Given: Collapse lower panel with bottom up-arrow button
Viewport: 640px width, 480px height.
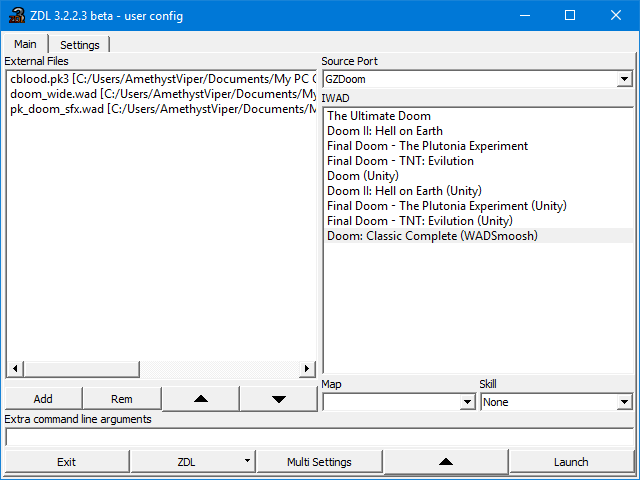Looking at the screenshot, I should (x=446, y=462).
